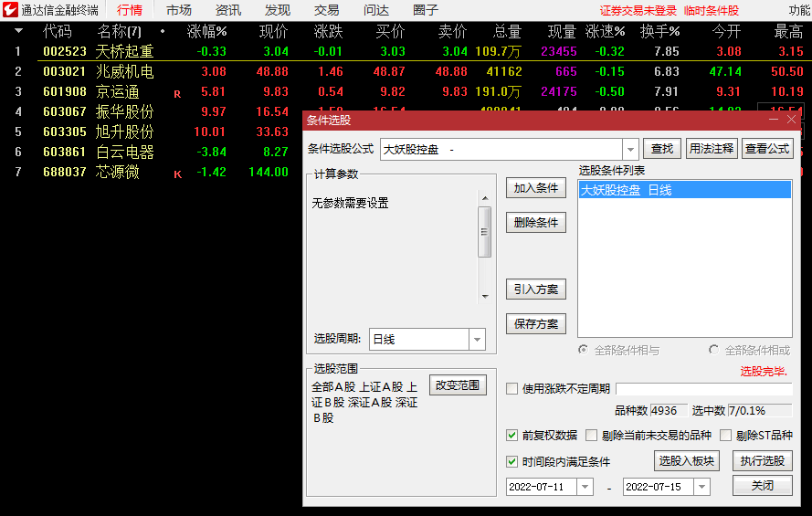Open the 资讯 menu
812x516 pixels.
(x=227, y=10)
